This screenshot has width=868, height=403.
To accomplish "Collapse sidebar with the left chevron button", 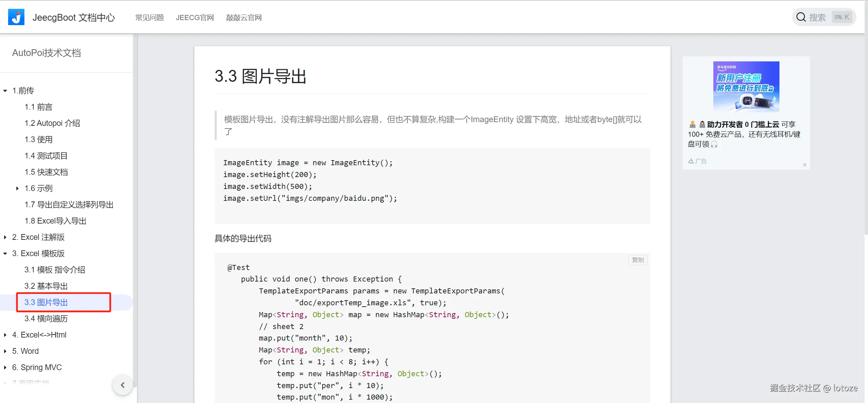I will (122, 385).
